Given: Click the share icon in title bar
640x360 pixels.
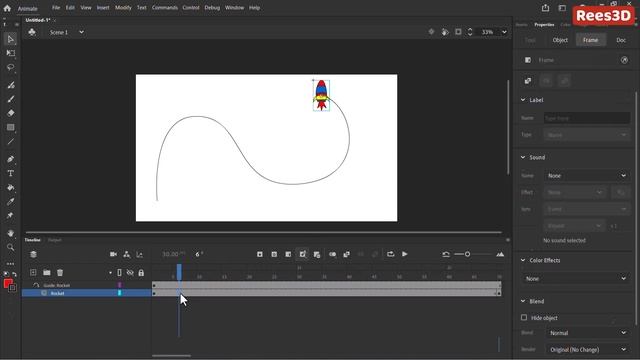Looking at the screenshot, I should tap(545, 8).
